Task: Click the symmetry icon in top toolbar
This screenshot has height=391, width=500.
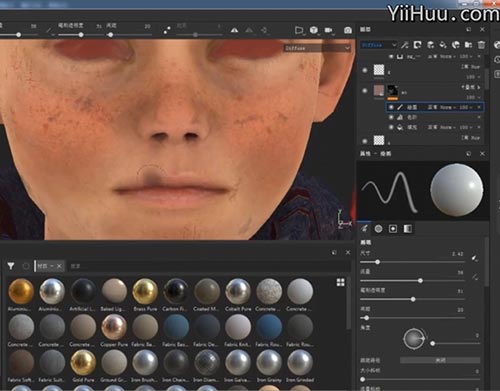Action: 234,30
